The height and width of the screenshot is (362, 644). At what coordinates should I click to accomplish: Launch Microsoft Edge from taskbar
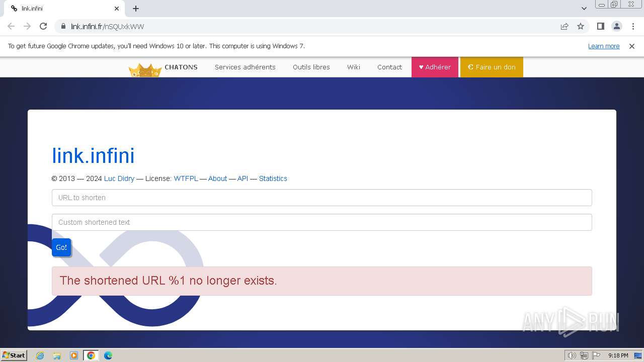pyautogui.click(x=108, y=355)
